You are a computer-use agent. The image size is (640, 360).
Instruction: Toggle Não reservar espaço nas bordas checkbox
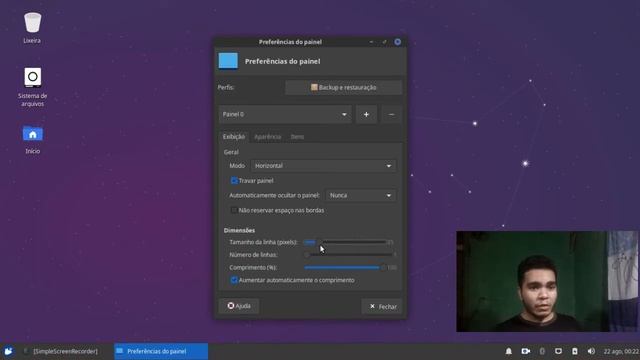(234, 210)
